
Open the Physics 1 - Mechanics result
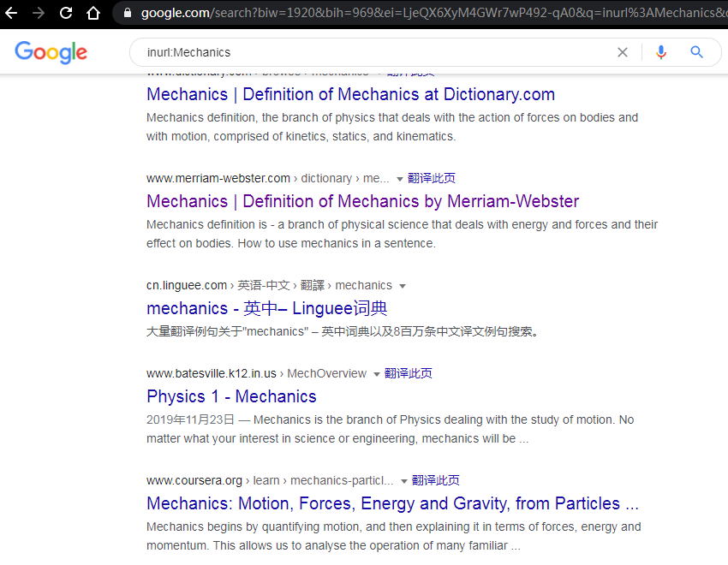[x=231, y=396]
